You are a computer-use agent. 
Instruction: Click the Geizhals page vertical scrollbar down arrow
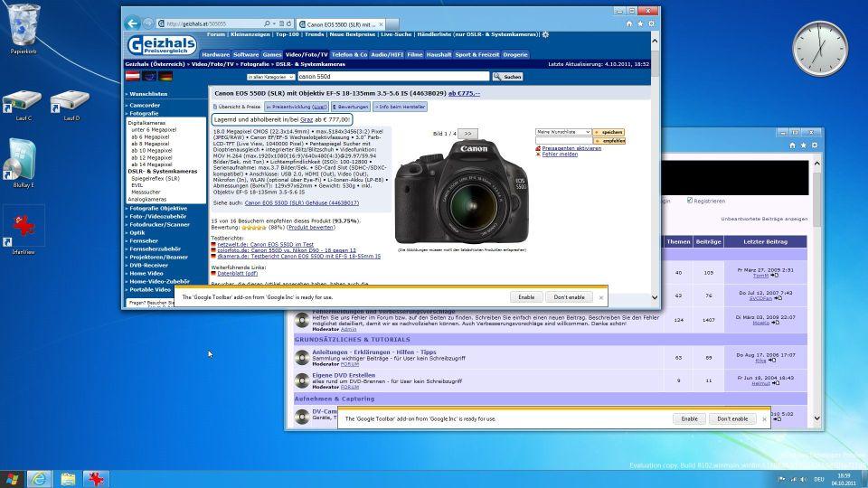655,297
